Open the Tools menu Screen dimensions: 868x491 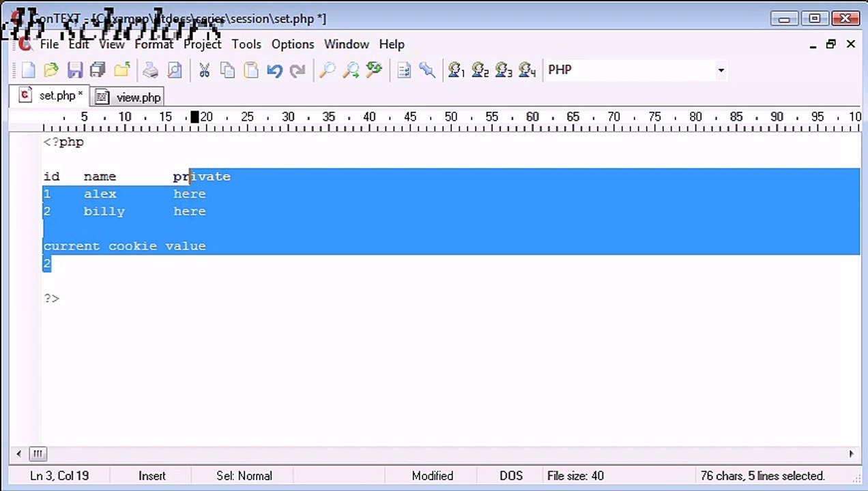point(246,44)
